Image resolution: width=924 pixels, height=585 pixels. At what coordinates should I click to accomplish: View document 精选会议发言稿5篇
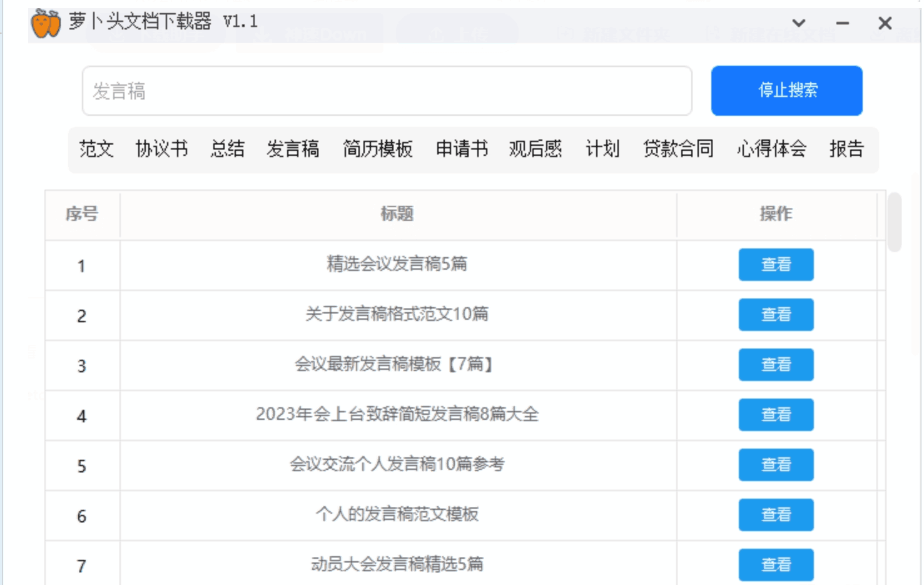coord(776,265)
